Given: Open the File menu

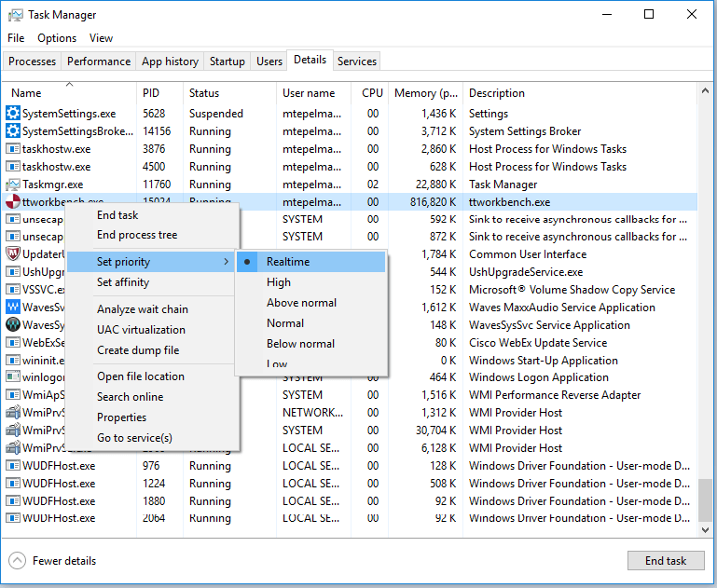Looking at the screenshot, I should [x=16, y=38].
